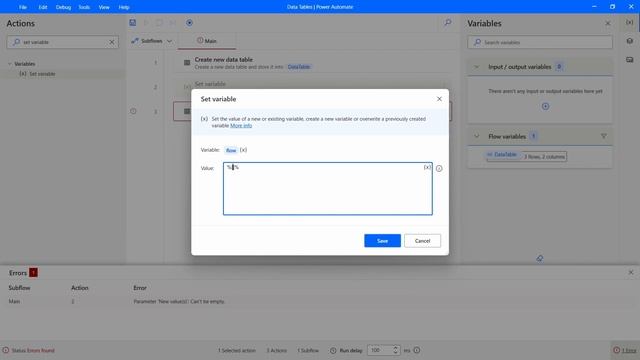Open variable picker in the Value field

[x=427, y=167]
